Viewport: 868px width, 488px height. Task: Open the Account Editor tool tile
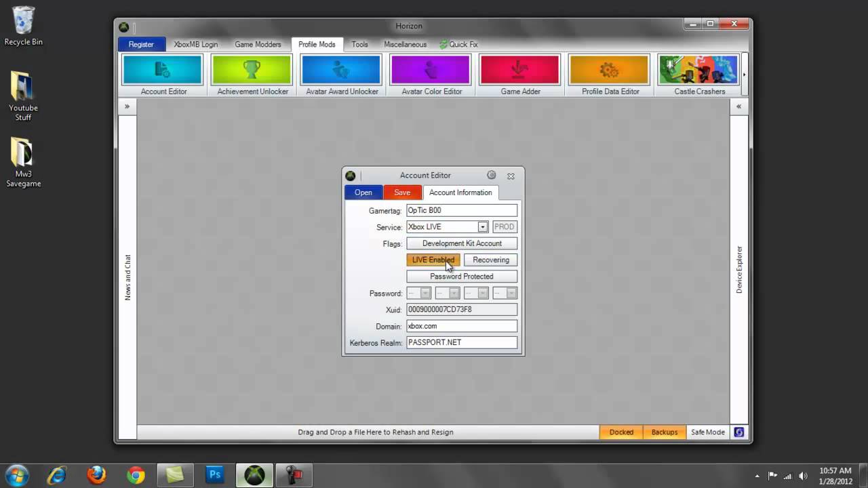pos(162,75)
